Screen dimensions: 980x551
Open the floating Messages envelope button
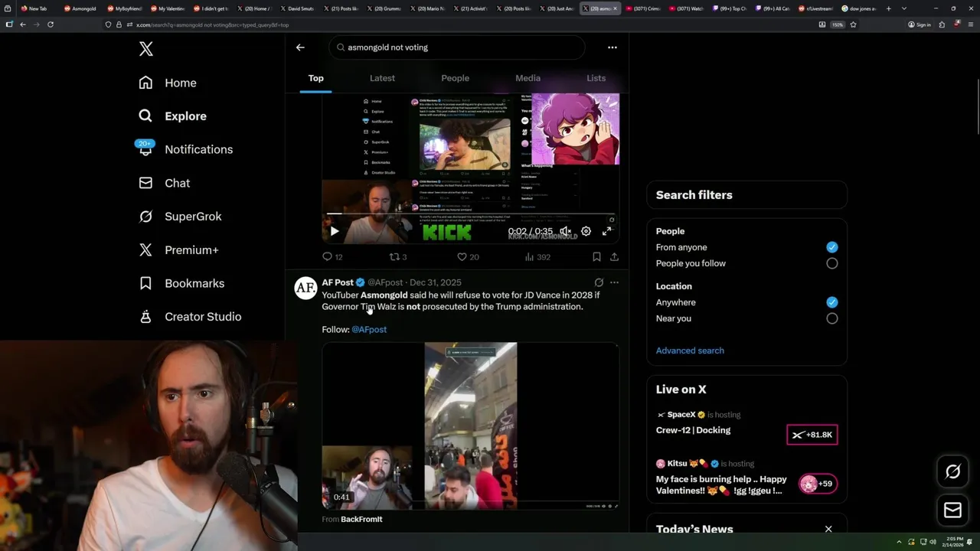953,510
